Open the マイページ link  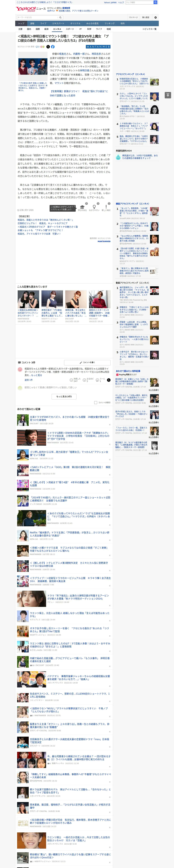click(133, 18)
